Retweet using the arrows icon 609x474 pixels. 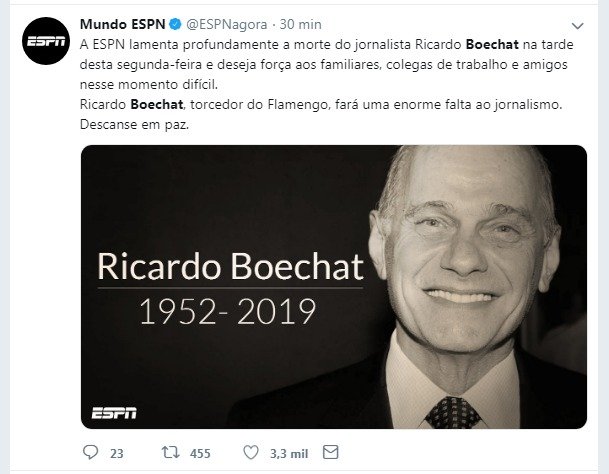pos(171,452)
